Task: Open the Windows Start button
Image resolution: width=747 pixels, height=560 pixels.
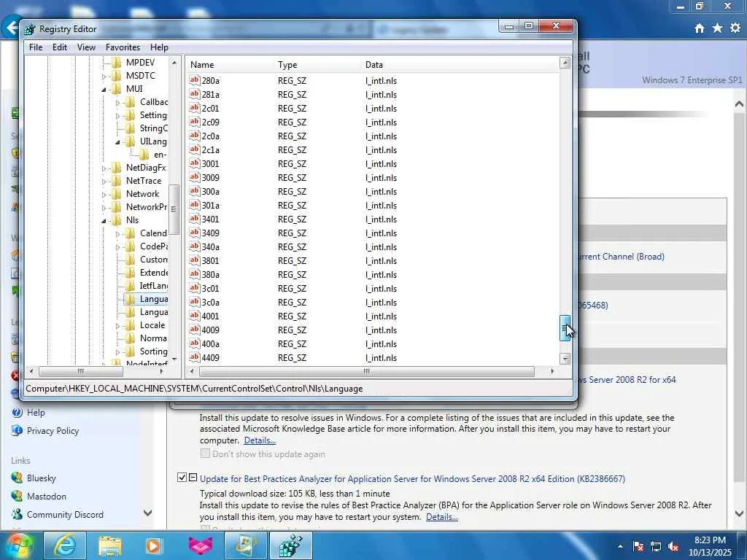Action: 18,545
